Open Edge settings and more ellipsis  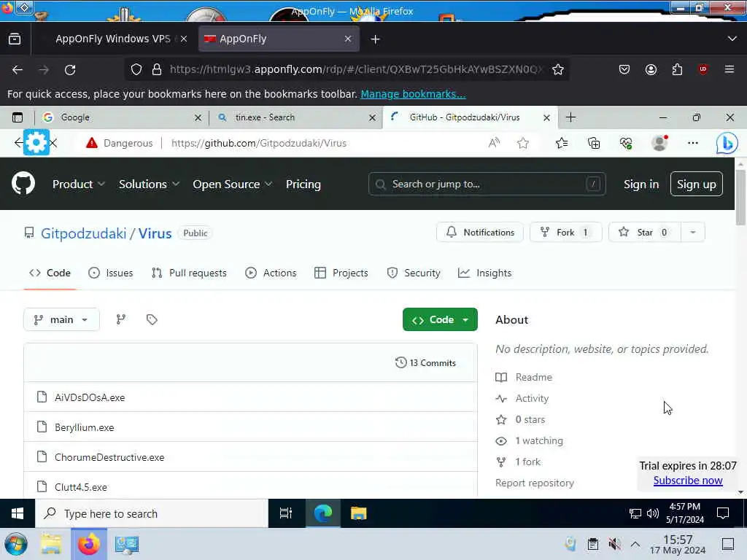point(693,143)
